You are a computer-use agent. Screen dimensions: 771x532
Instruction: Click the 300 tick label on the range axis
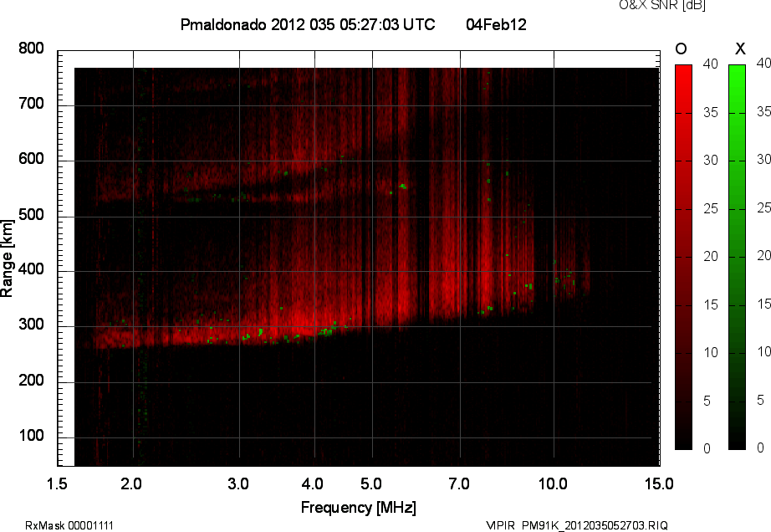pyautogui.click(x=32, y=325)
